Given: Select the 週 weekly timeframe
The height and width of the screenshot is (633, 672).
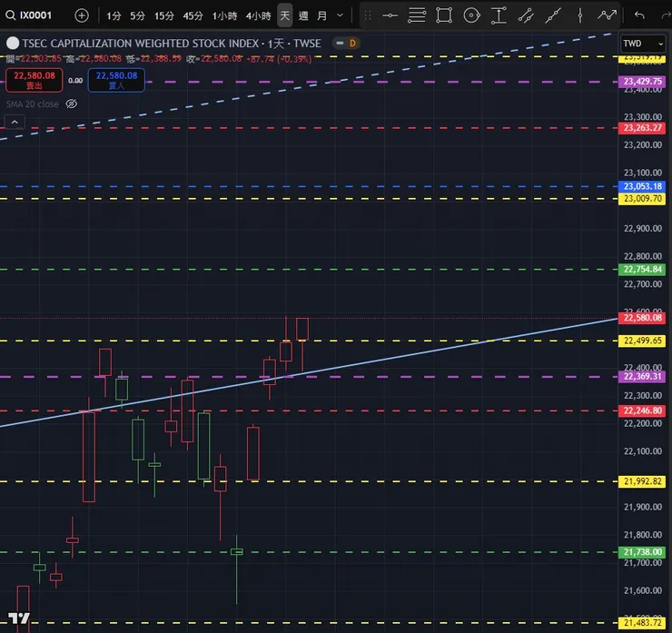Looking at the screenshot, I should [303, 15].
